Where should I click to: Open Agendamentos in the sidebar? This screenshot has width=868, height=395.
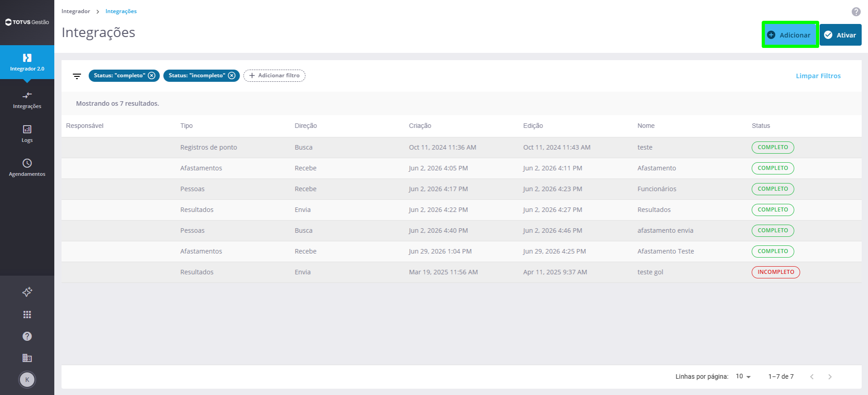27,168
